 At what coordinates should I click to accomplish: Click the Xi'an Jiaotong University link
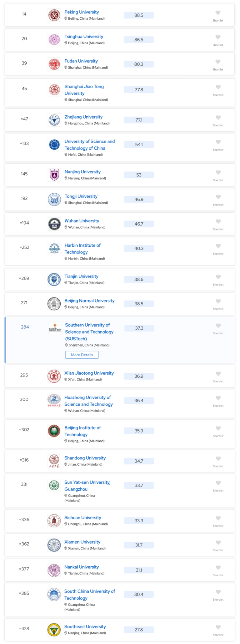pos(89,373)
